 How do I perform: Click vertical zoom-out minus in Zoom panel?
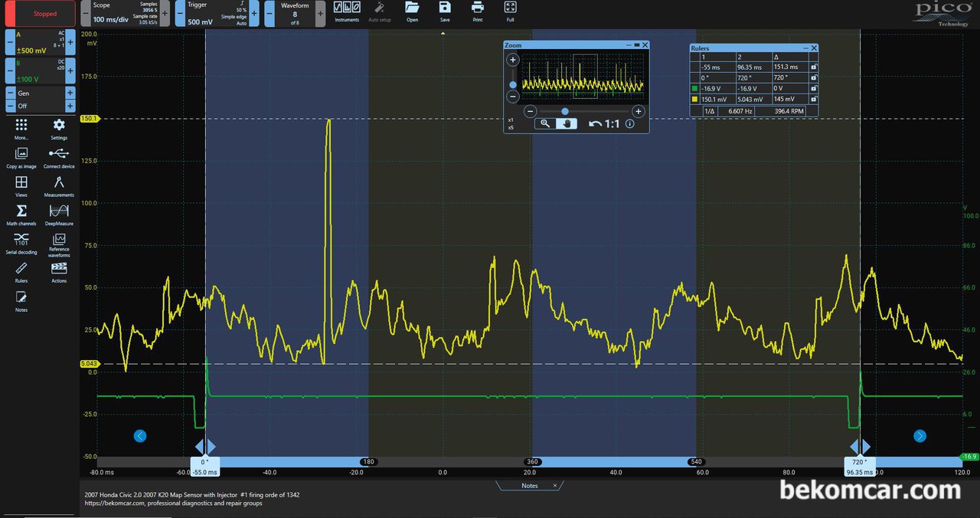[x=513, y=97]
